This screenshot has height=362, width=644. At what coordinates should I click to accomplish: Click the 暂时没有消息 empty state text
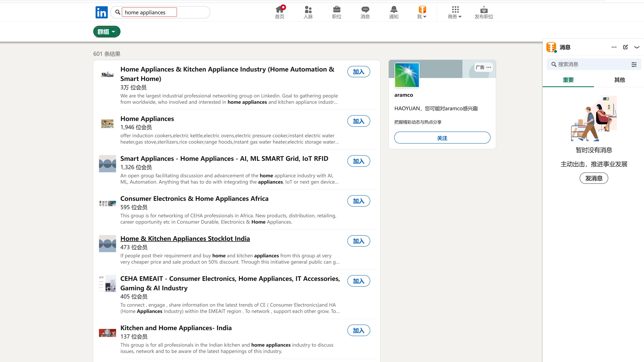point(594,150)
